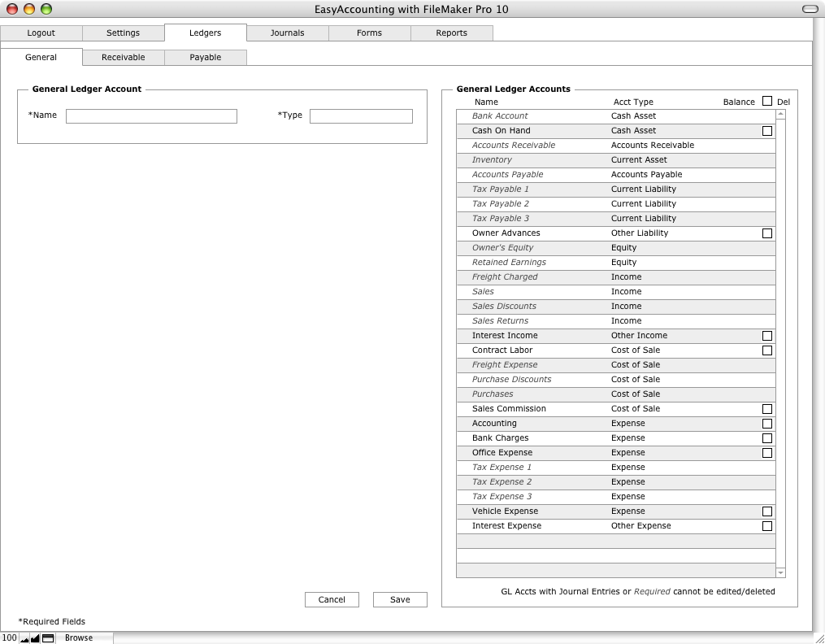Viewport: 825px width, 644px height.
Task: Click the Sales Returns account name
Action: (x=501, y=321)
